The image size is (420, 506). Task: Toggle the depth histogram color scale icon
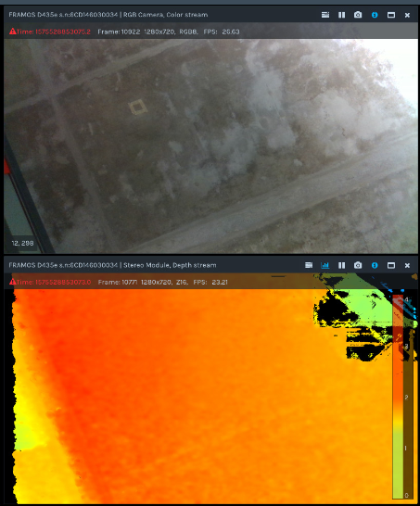click(x=325, y=265)
